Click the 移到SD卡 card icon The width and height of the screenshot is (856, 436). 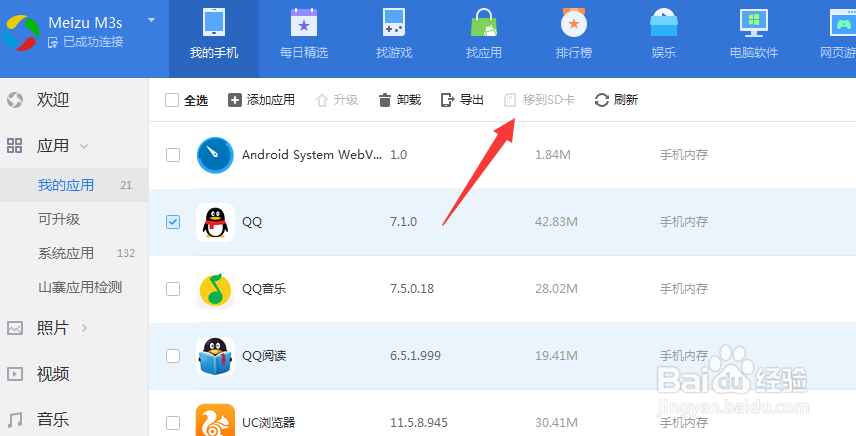(x=509, y=100)
